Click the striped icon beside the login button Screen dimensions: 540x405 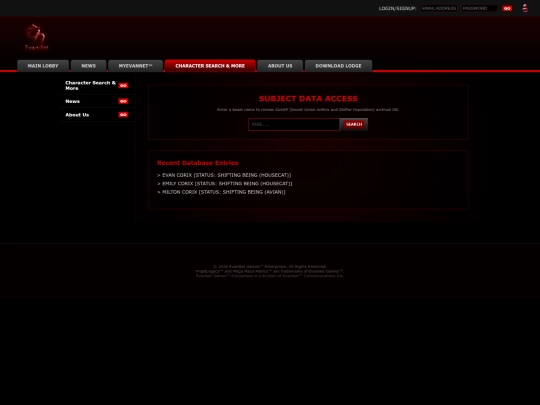tap(525, 8)
